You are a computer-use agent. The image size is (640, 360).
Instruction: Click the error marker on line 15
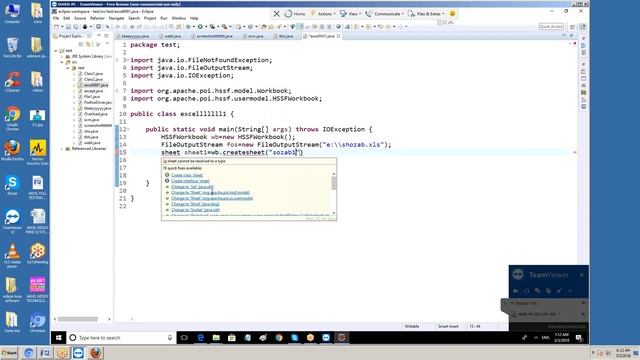point(117,152)
